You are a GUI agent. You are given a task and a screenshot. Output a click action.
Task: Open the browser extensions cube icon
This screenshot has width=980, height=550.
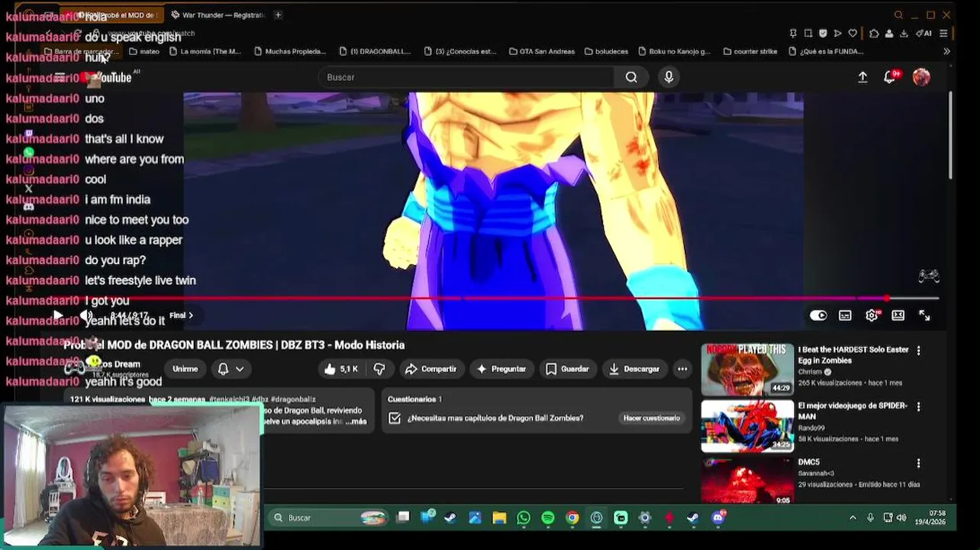pos(874,34)
